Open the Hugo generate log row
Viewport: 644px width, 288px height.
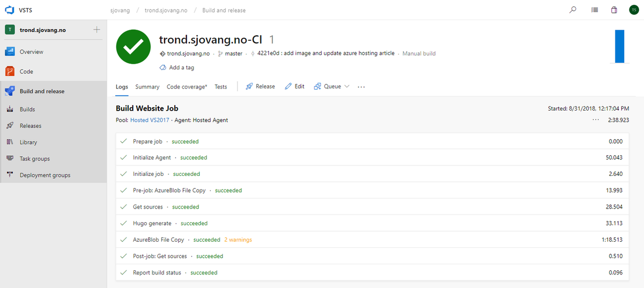372,223
